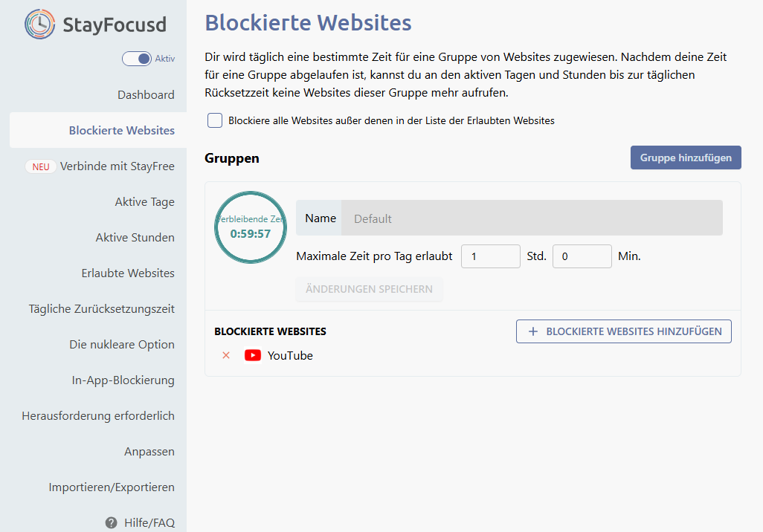Click the group Name field showing Default

pyautogui.click(x=532, y=218)
